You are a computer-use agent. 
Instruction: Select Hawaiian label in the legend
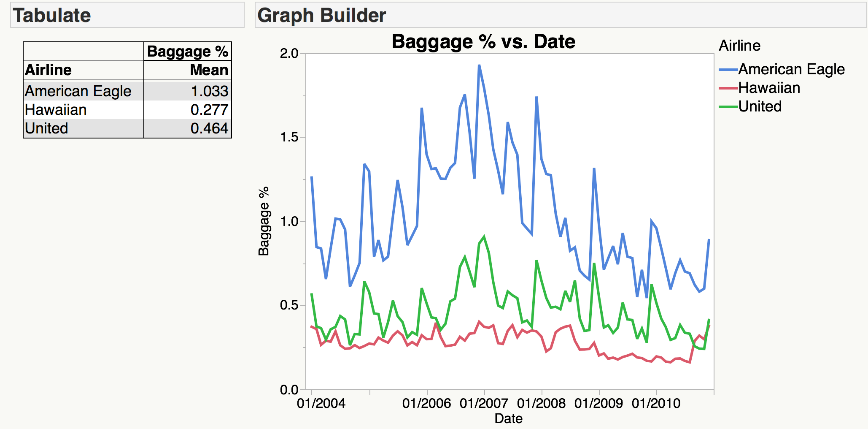(x=769, y=88)
